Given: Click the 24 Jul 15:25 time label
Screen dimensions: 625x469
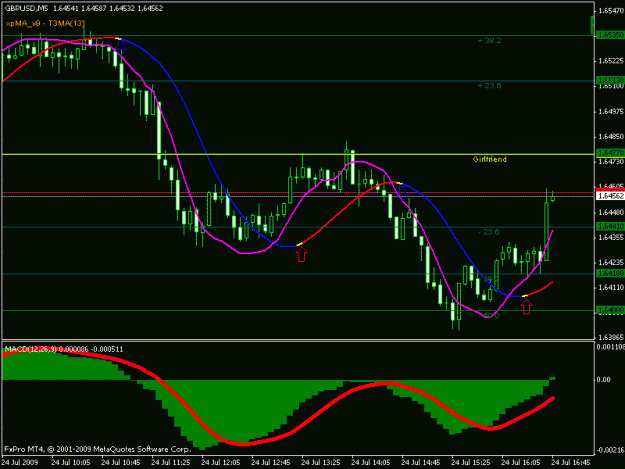Looking at the screenshot, I should click(471, 463).
